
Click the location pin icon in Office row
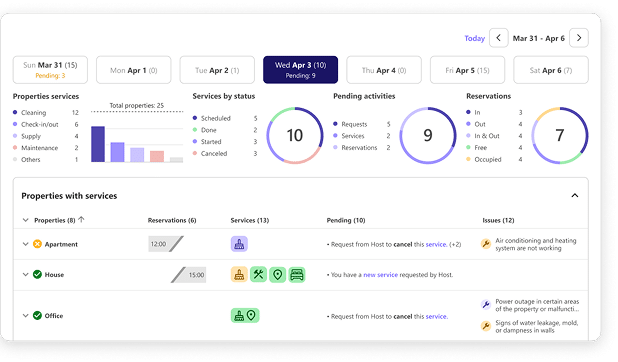point(251,315)
